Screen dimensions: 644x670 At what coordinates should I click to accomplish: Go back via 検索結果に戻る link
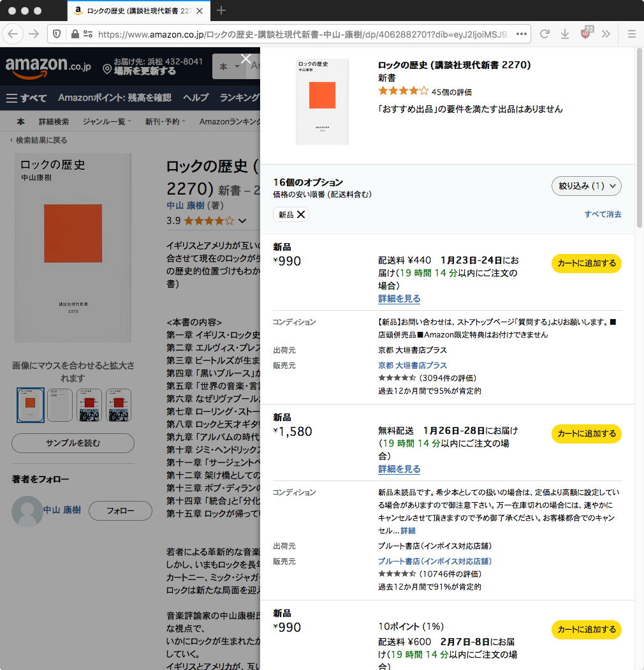41,140
